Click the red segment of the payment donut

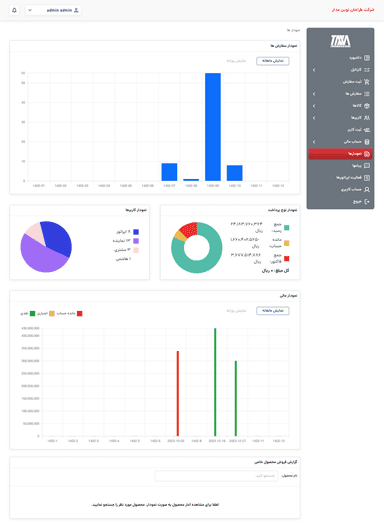pyautogui.click(x=189, y=230)
